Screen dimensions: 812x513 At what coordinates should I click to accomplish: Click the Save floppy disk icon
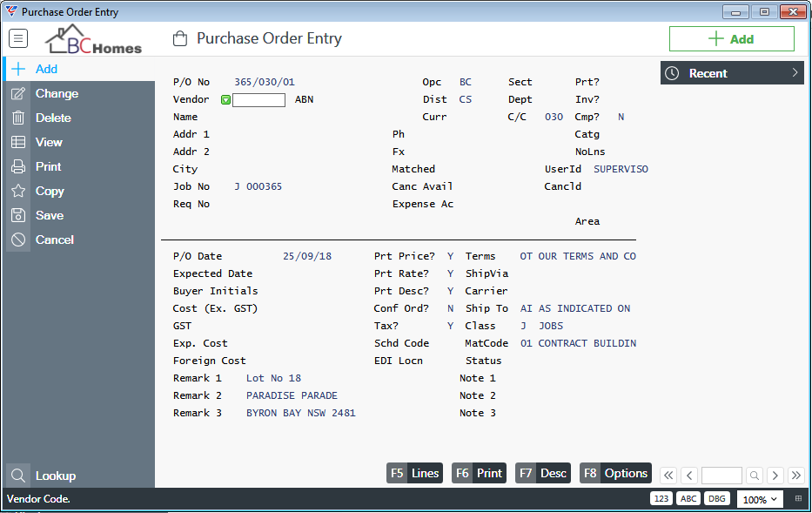click(x=18, y=215)
